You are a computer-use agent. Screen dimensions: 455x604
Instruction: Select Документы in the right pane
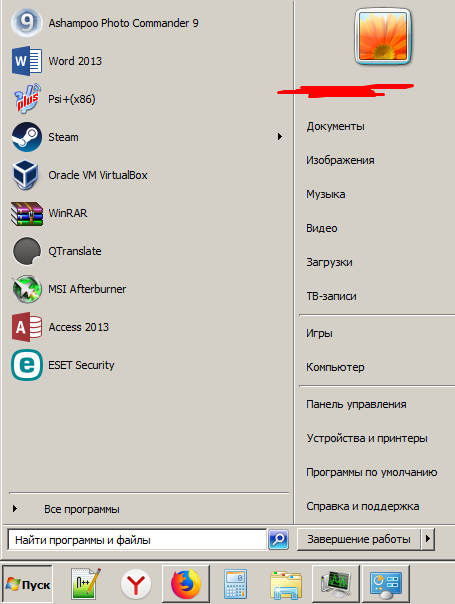coord(336,126)
